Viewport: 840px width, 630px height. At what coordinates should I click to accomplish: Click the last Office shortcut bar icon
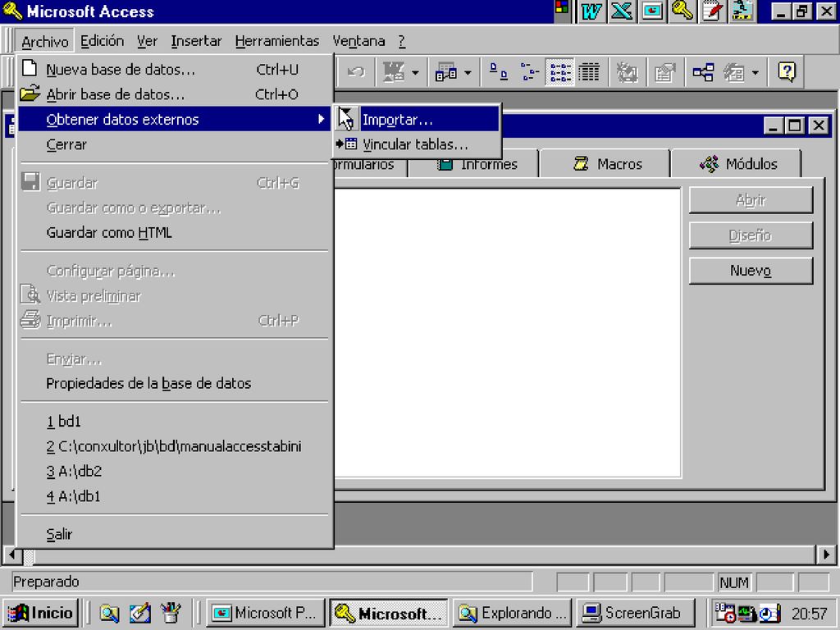pos(742,11)
